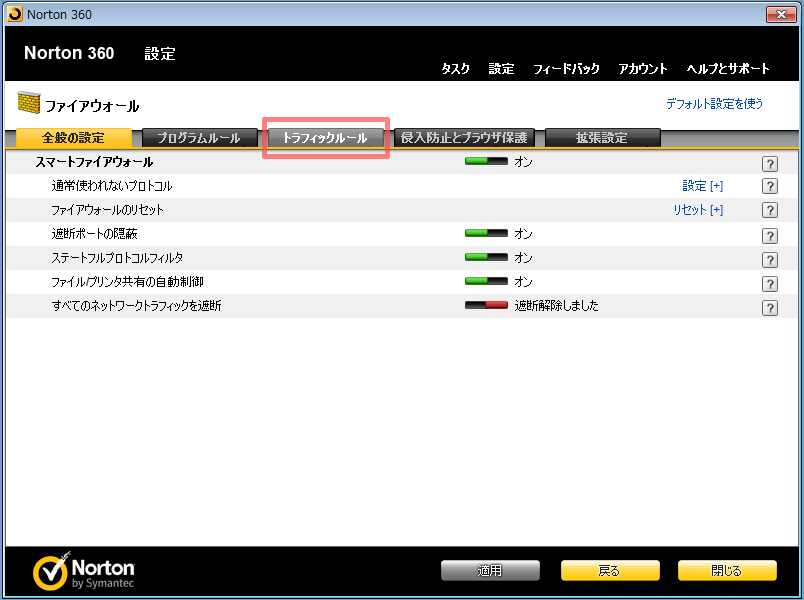804x600 pixels.
Task: Open the 侵入防止とブラウザ保護 tab
Action: tap(464, 137)
